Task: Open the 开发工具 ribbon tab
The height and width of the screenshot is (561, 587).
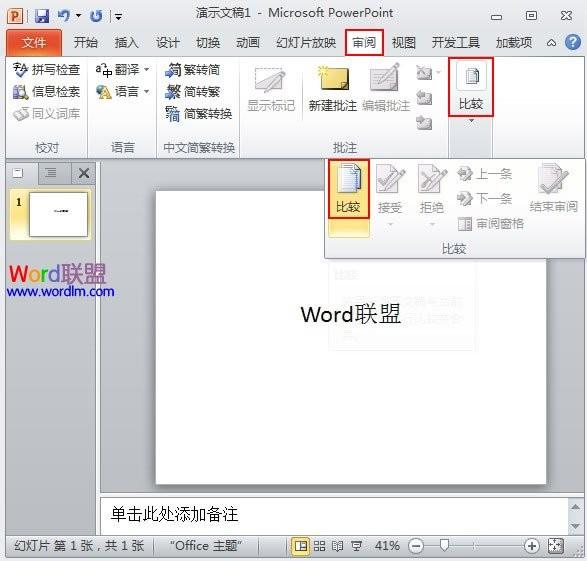Action: 456,43
